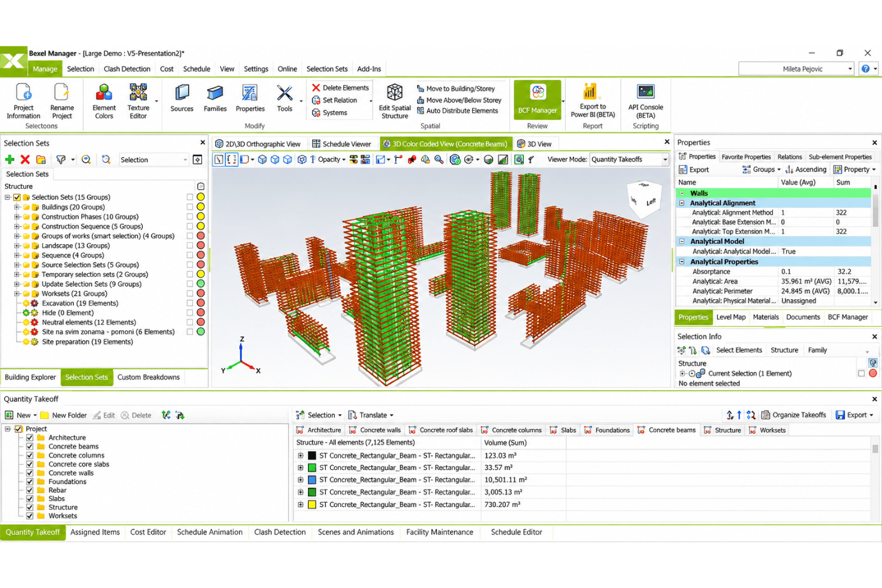Open Project Information in the ribbon
The height and width of the screenshot is (588, 882).
coord(23,101)
